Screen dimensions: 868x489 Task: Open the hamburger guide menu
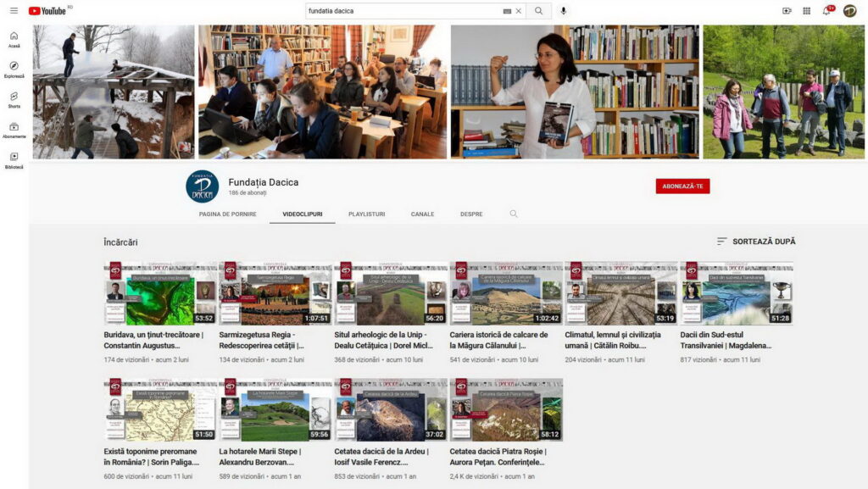14,11
